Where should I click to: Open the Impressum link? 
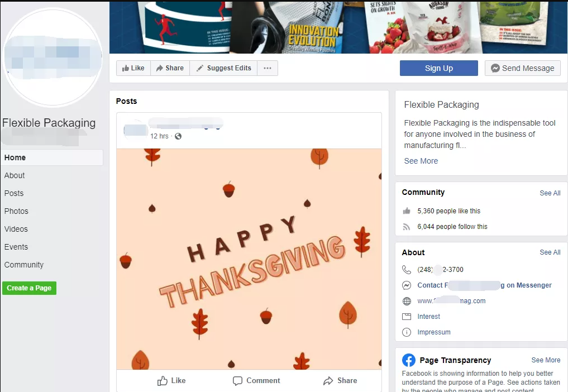[x=434, y=332]
